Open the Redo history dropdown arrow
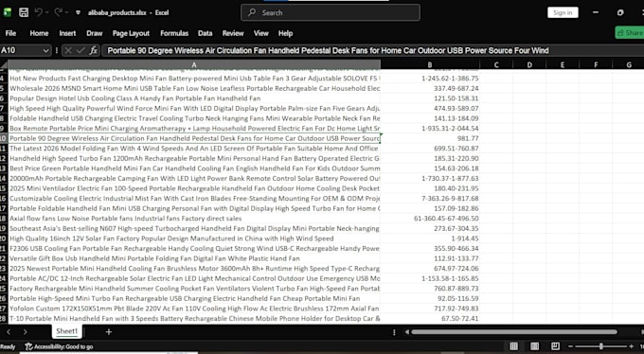644x354 pixels. point(66,12)
